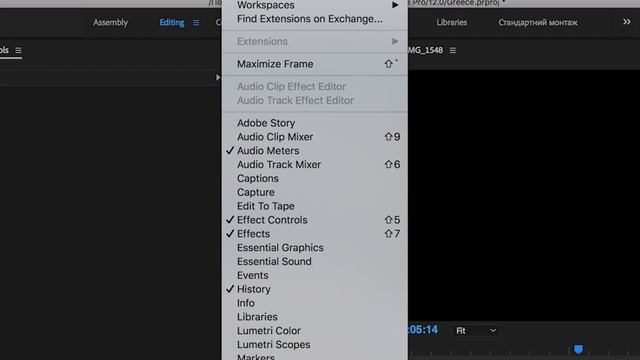Screen dimensions: 640x360
Task: Open the Audio Clip Mixer panel
Action: [315, 137]
